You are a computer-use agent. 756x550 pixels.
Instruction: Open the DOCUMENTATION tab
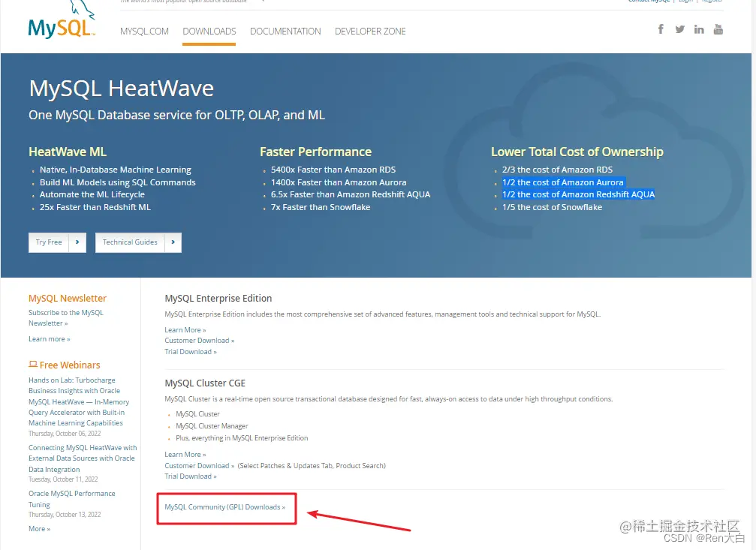point(285,32)
